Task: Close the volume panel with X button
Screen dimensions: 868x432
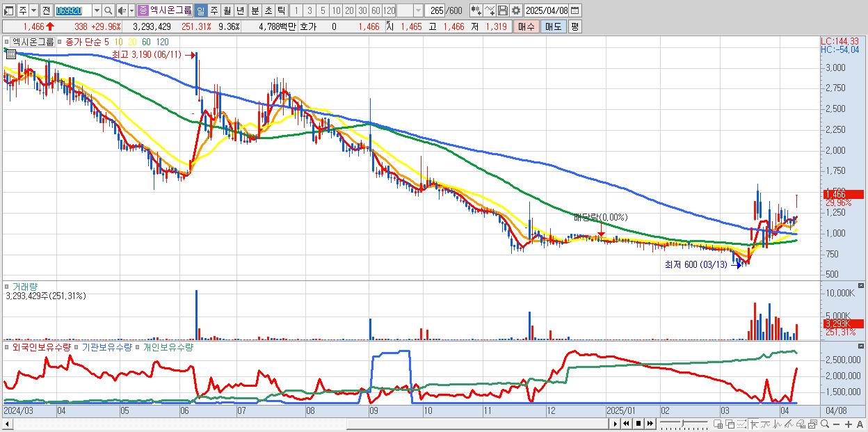Action: tap(862, 285)
